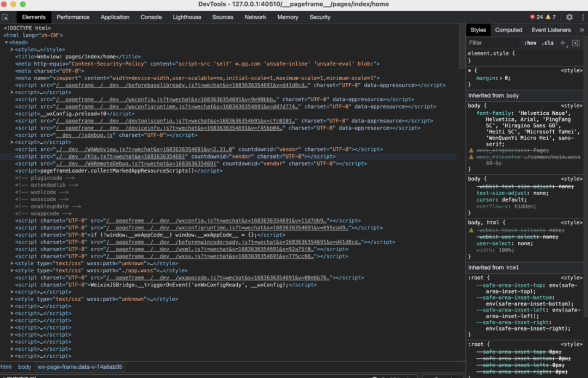This screenshot has width=588, height=378.
Task: Expand collapsed script after onWxConfigReady line
Action: tap(12, 292)
